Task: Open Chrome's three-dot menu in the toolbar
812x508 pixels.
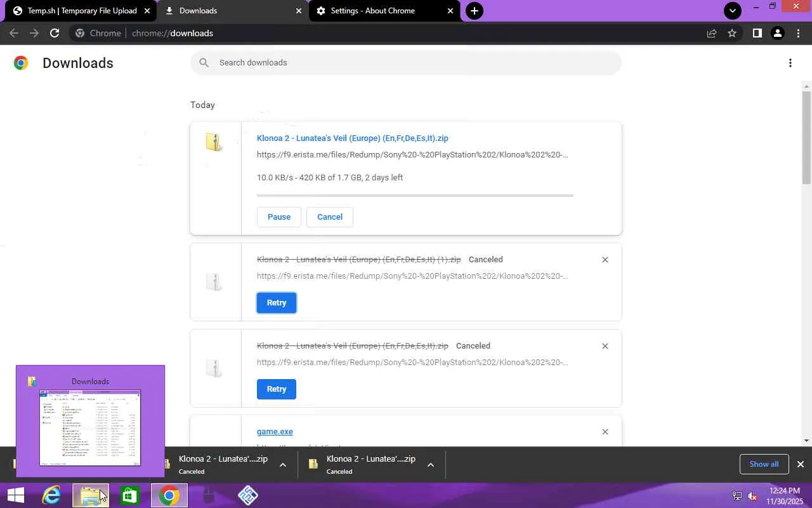Action: point(799,33)
